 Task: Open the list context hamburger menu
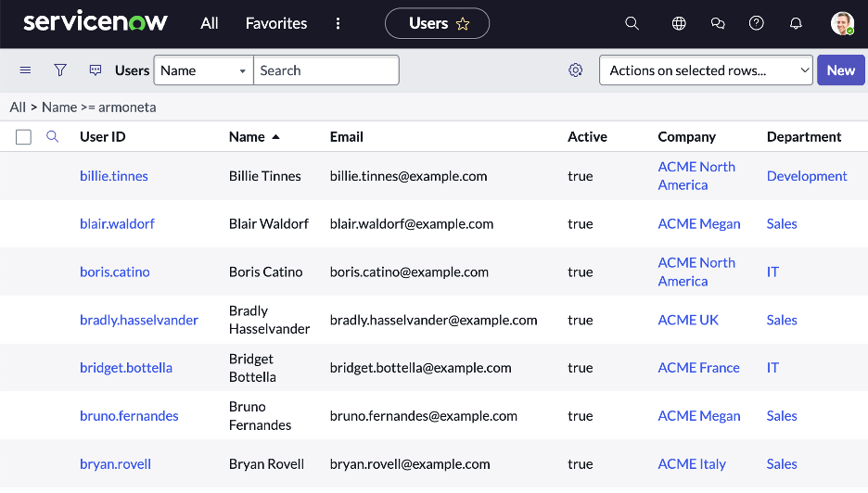coord(25,70)
